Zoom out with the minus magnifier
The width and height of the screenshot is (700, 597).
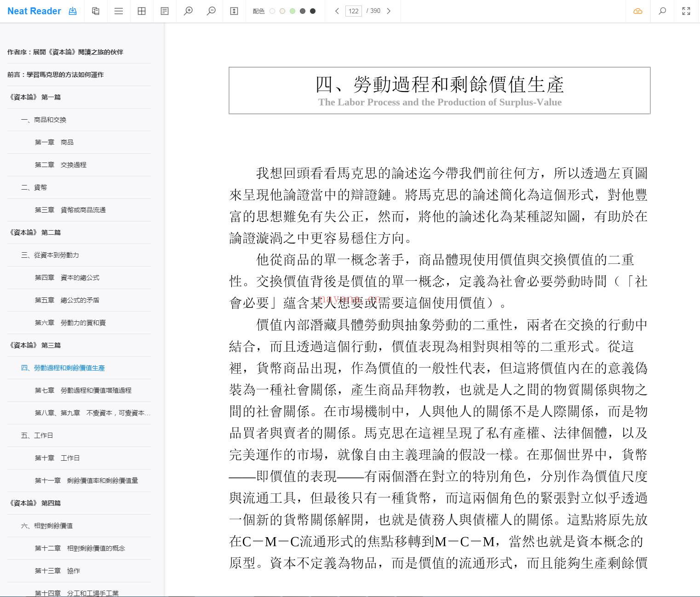pyautogui.click(x=211, y=11)
